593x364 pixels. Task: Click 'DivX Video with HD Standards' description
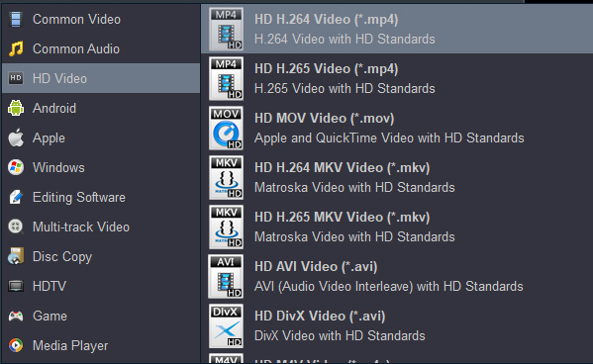(x=340, y=336)
